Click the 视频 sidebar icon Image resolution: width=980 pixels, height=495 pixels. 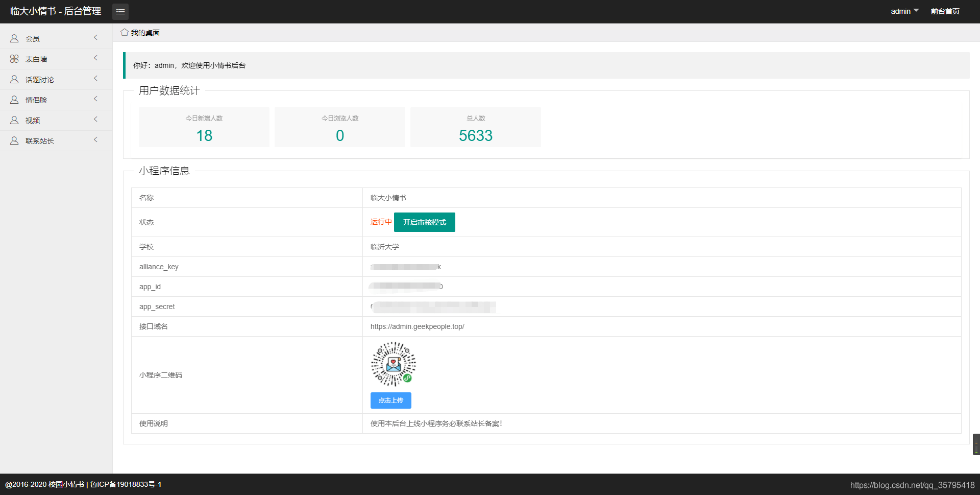pyautogui.click(x=14, y=120)
